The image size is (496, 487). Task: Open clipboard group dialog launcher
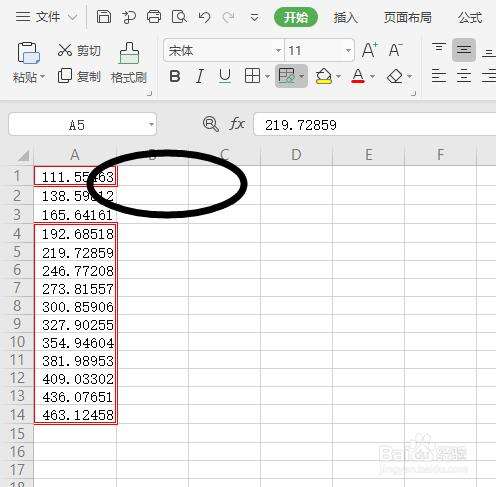click(150, 93)
